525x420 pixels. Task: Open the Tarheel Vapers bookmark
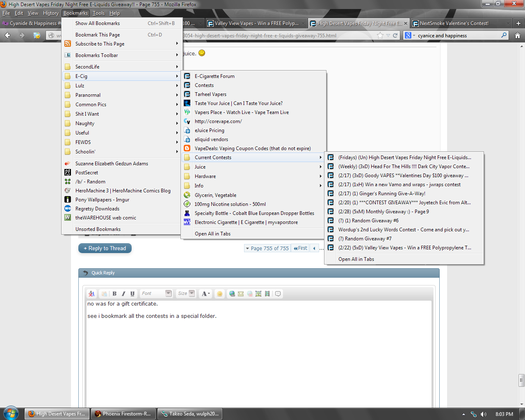210,94
